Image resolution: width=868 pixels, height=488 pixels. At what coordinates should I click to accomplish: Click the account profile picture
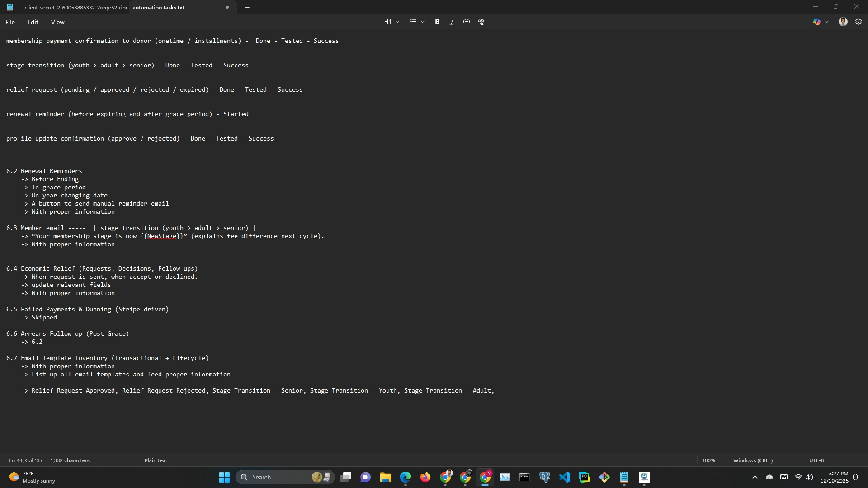coord(843,22)
